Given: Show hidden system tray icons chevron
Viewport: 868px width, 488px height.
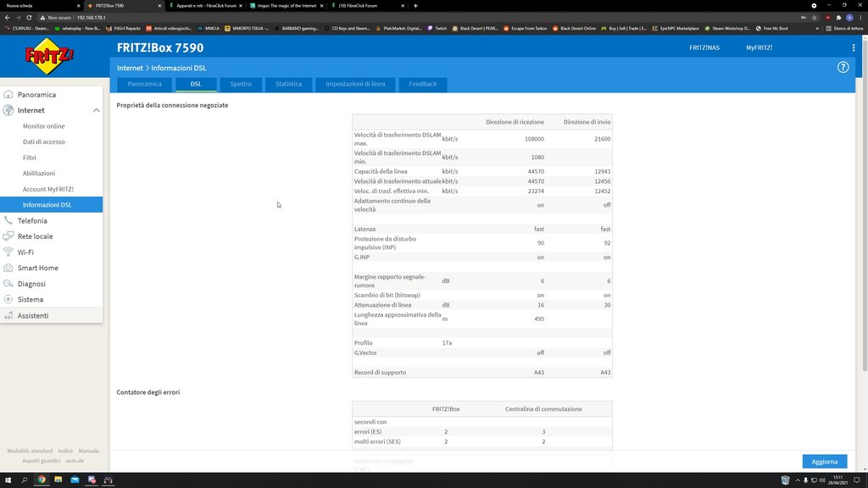Looking at the screenshot, I should [798, 480].
